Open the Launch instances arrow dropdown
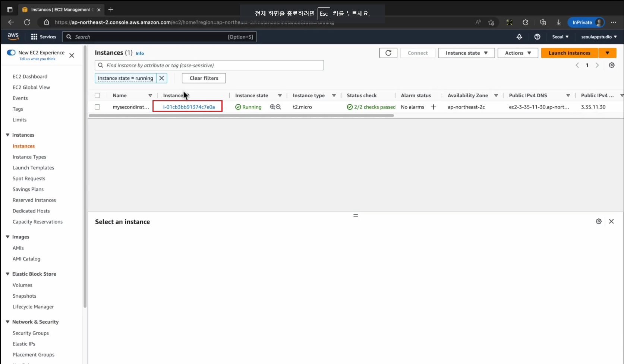Screen dimensions: 624x364 (x=607, y=53)
